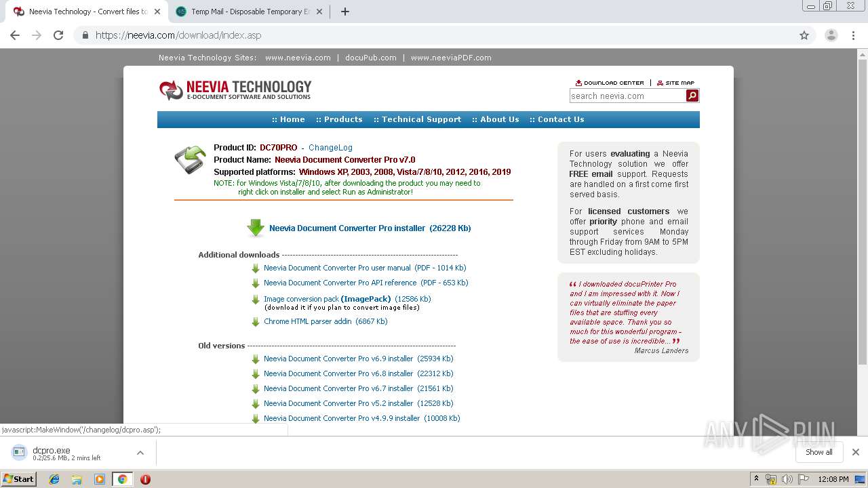Click the taskbar clock showing 12:08 PM

tap(833, 479)
